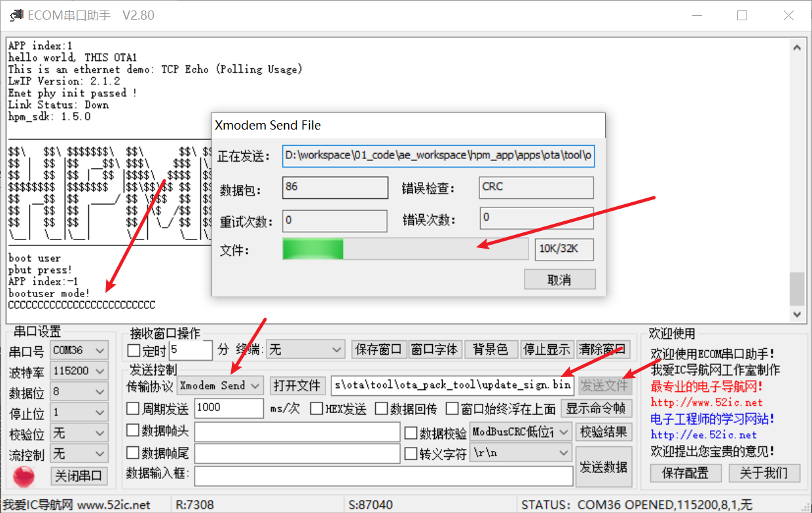This screenshot has height=513, width=812.
Task: Click the 'hpm_sdk: 1.5.0' line
Action: [49, 116]
